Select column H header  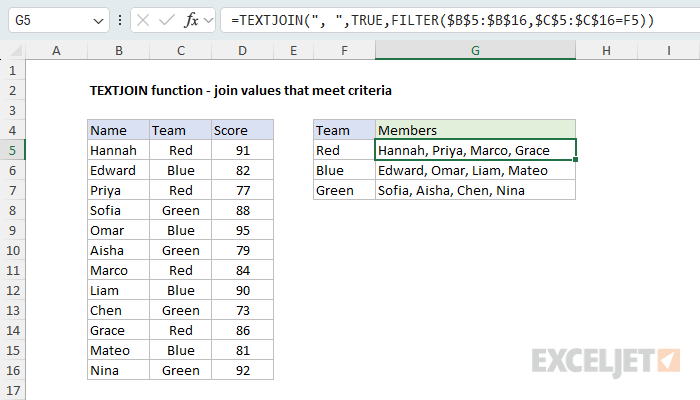[x=606, y=50]
